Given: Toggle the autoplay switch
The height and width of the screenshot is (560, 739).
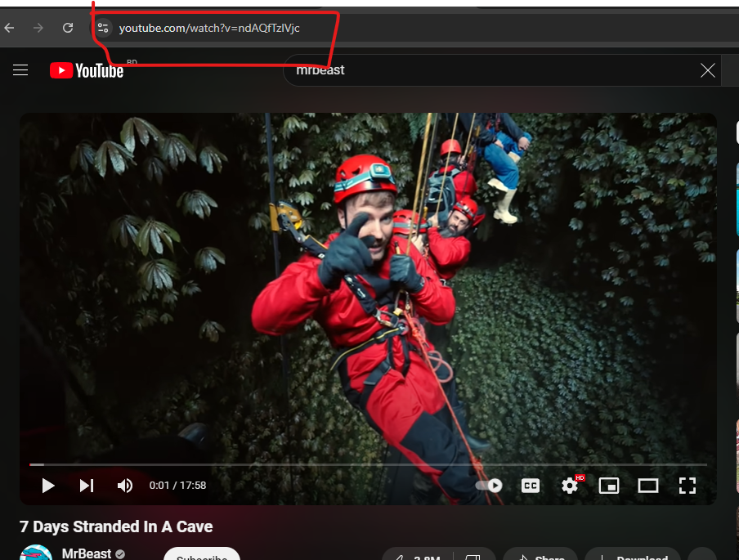Looking at the screenshot, I should tap(489, 486).
